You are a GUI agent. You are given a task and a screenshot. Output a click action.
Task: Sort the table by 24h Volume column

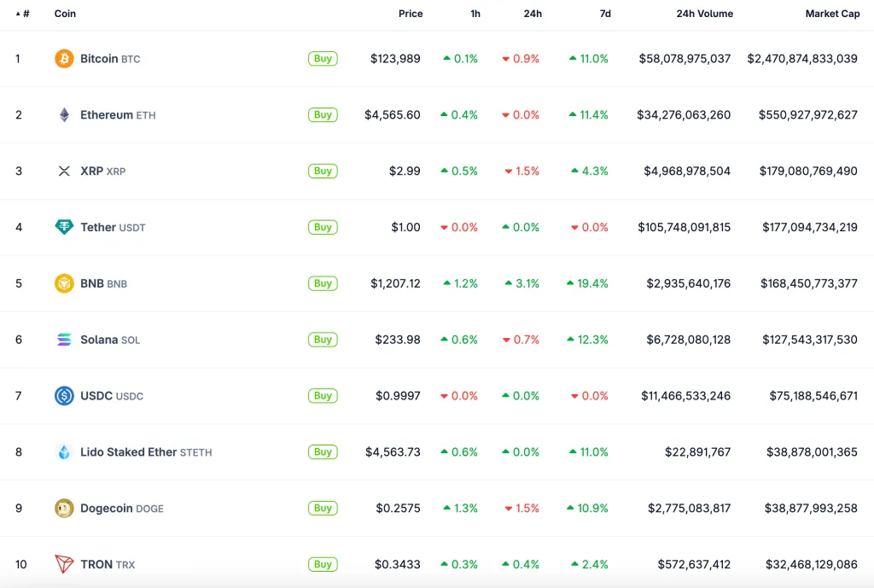703,14
